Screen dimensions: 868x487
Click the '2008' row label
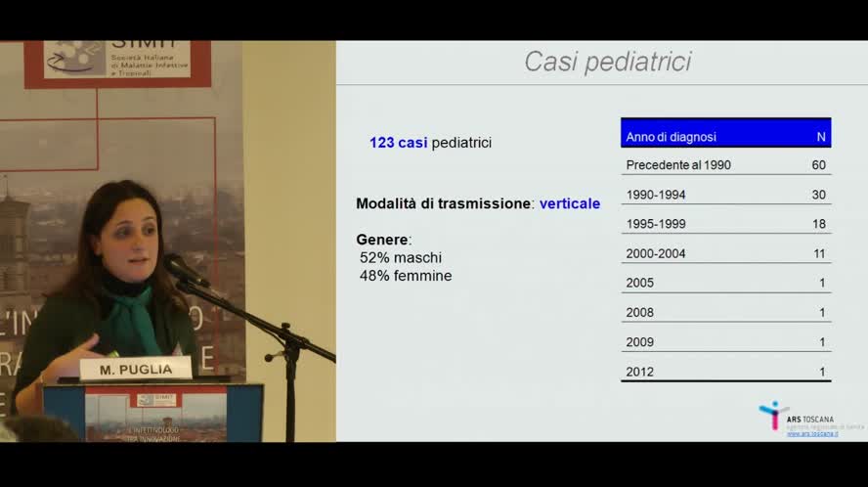(639, 313)
